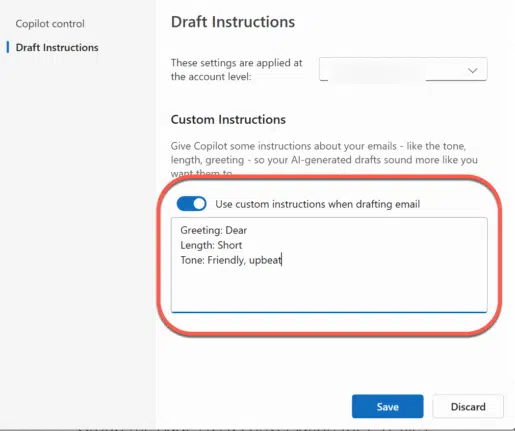Image resolution: width=515 pixels, height=431 pixels.
Task: Select Draft Instructions in the sidebar
Action: [57, 47]
